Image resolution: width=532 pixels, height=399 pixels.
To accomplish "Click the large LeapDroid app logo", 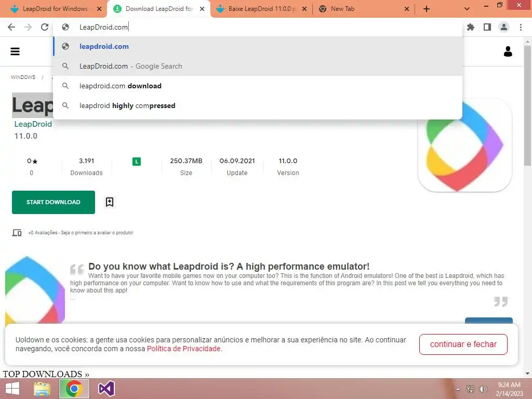I will [464, 145].
